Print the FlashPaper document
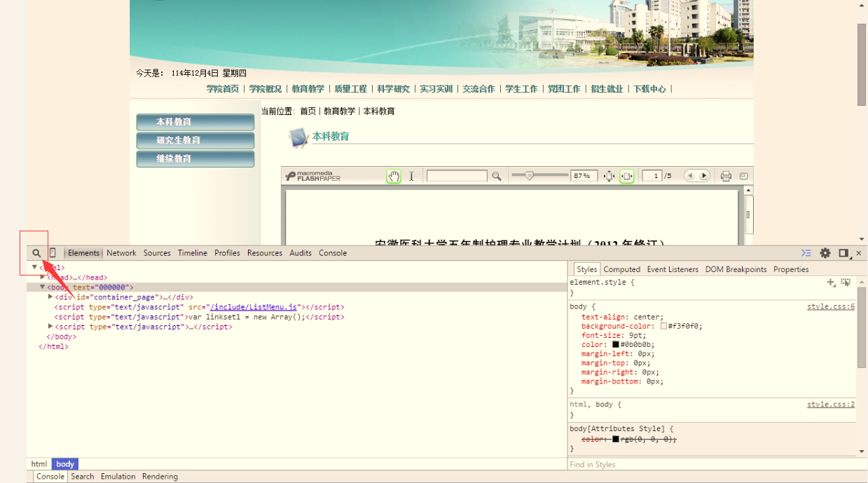The image size is (868, 483). click(x=726, y=176)
